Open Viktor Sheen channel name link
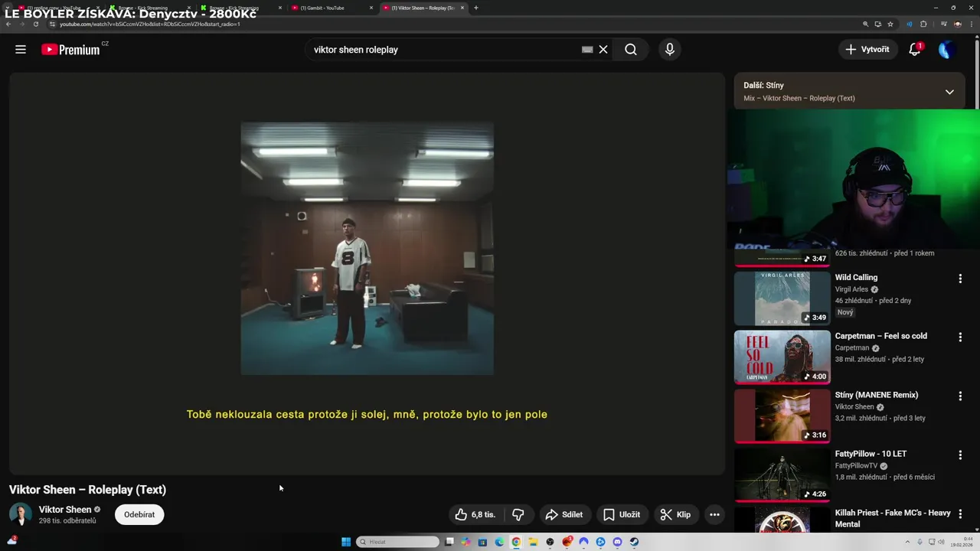Viewport: 980px width, 551px height. 65,510
